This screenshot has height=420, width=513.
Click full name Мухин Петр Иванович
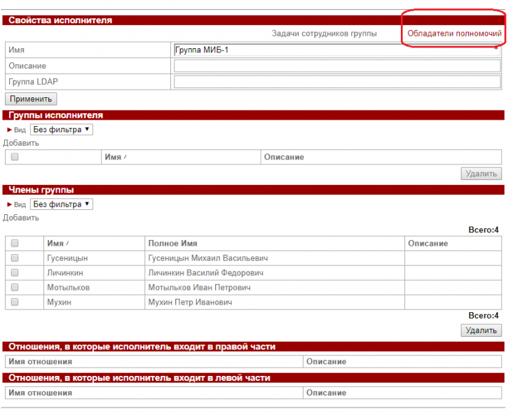click(x=190, y=302)
